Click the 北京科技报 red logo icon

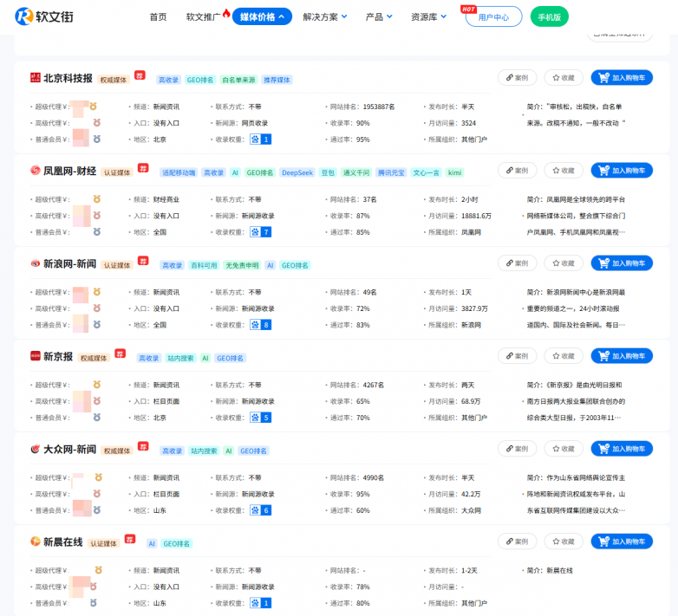point(35,77)
